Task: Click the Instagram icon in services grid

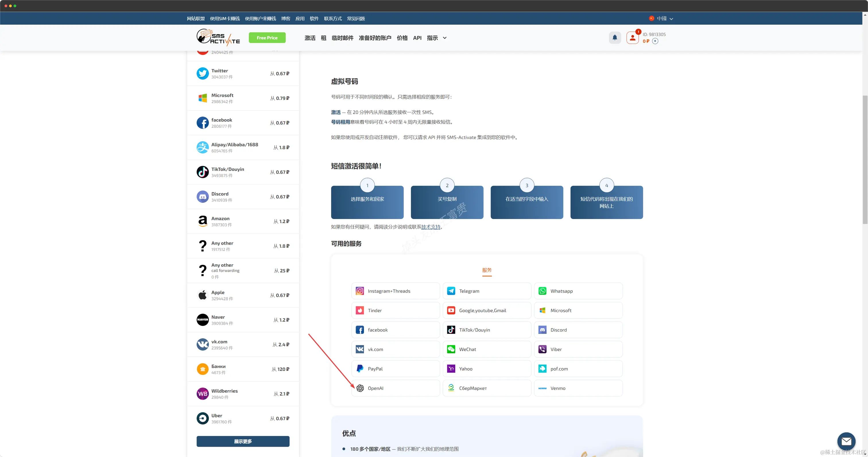Action: [x=360, y=291]
